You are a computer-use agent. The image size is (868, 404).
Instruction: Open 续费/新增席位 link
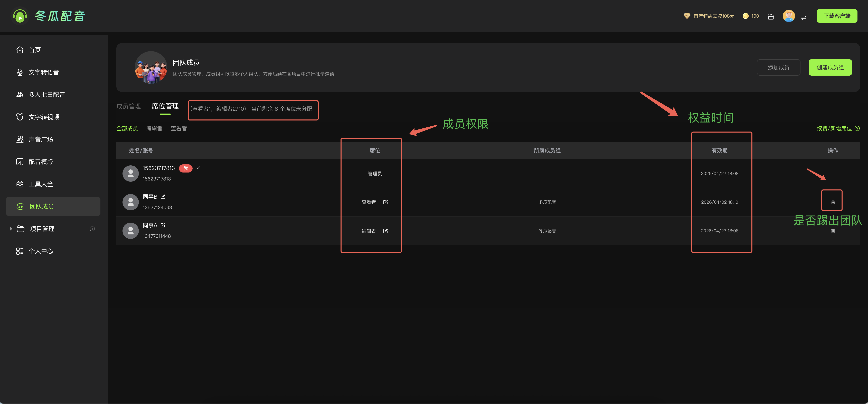click(834, 128)
